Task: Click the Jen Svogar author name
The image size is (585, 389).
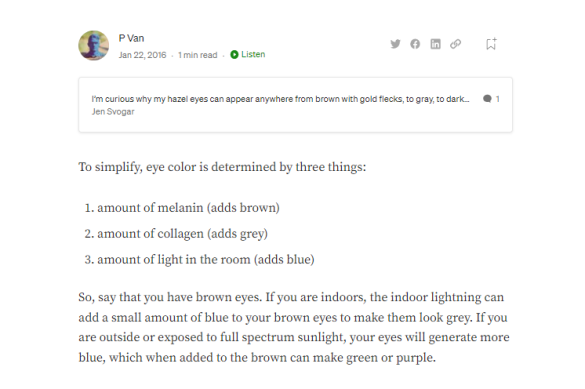Action: point(113,112)
